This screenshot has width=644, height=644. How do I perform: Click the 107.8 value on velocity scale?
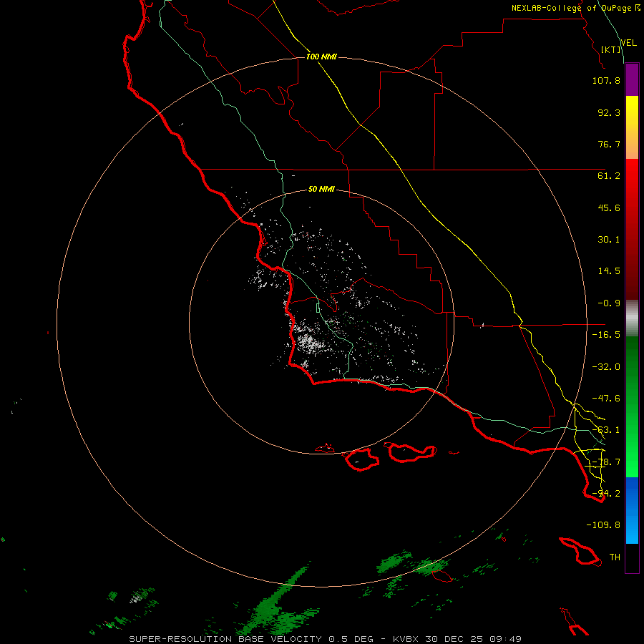click(x=606, y=80)
